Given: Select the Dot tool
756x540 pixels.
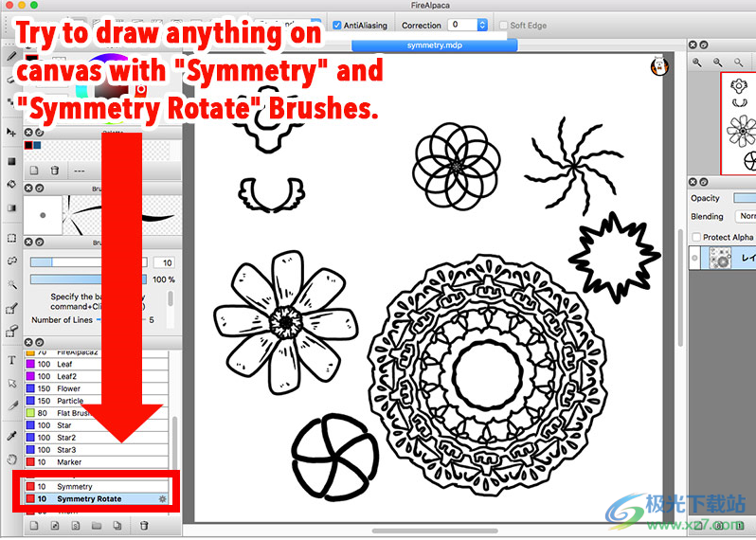Looking at the screenshot, I should (x=11, y=101).
